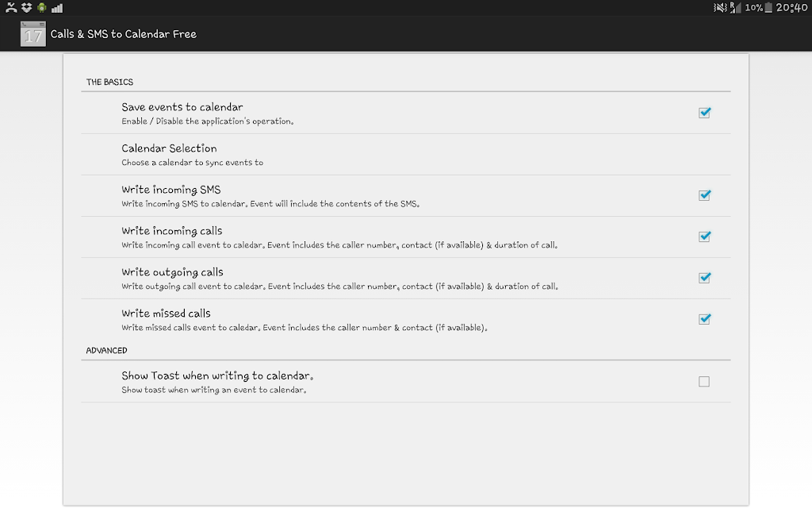Tap the calendar app icon in header
This screenshot has width=812, height=508.
tap(33, 33)
